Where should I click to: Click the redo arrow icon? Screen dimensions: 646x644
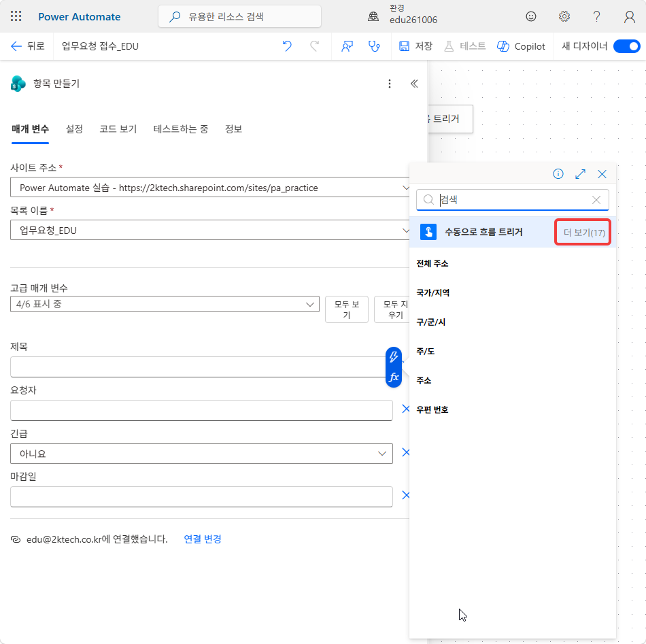click(314, 46)
